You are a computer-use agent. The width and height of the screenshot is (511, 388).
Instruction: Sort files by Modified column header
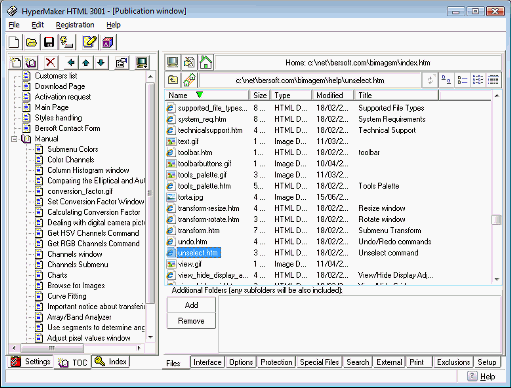(x=333, y=95)
